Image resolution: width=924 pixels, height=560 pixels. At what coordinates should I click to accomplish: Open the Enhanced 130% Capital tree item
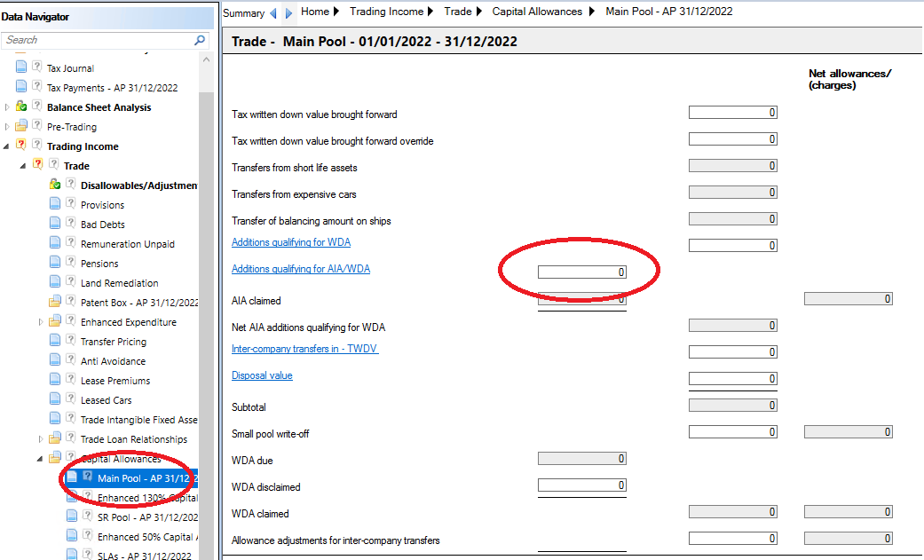[147, 498]
